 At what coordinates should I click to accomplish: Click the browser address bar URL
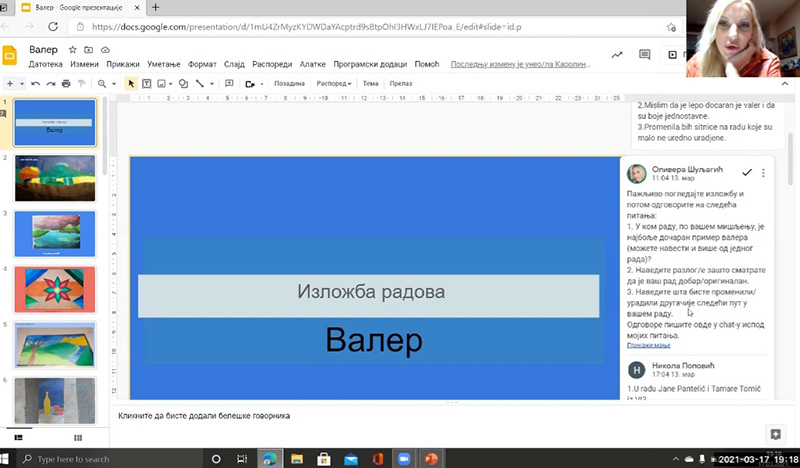coord(306,27)
